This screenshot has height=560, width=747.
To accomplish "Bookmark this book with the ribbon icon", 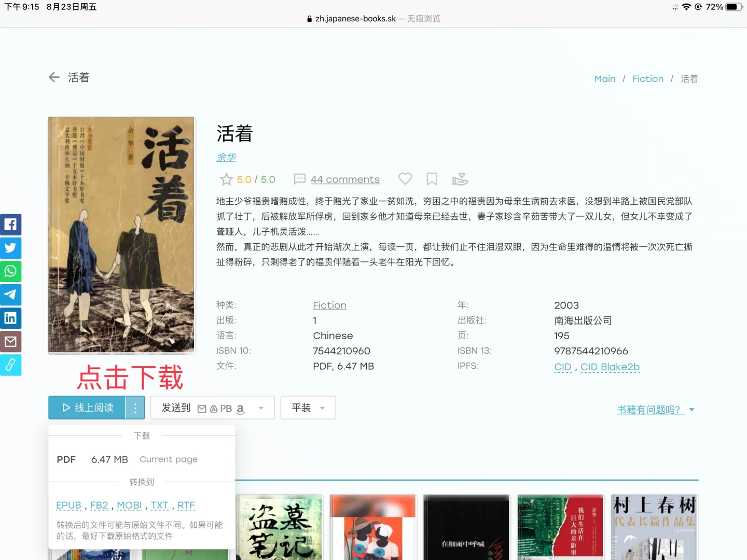I will (x=432, y=179).
